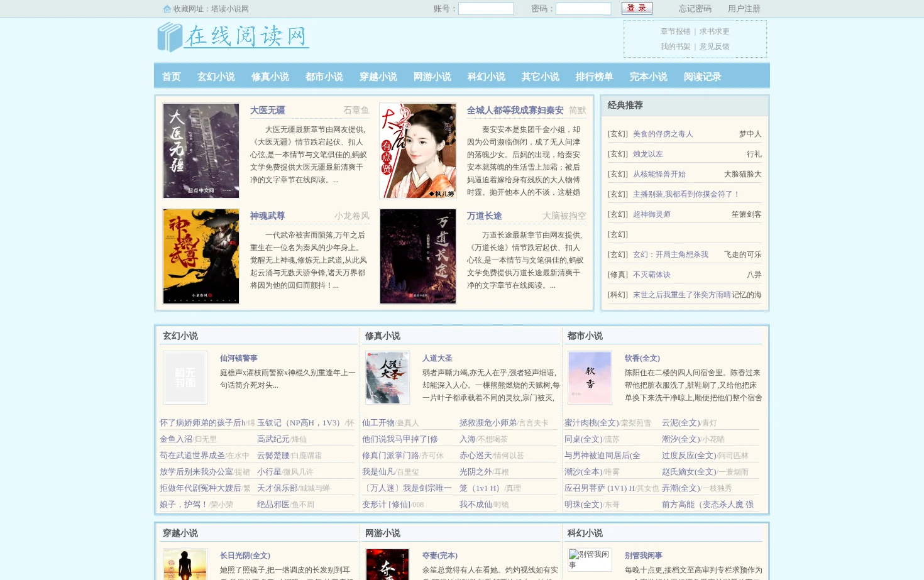Open 我的书架 bookshelf link
This screenshot has height=580, width=924.
676,47
